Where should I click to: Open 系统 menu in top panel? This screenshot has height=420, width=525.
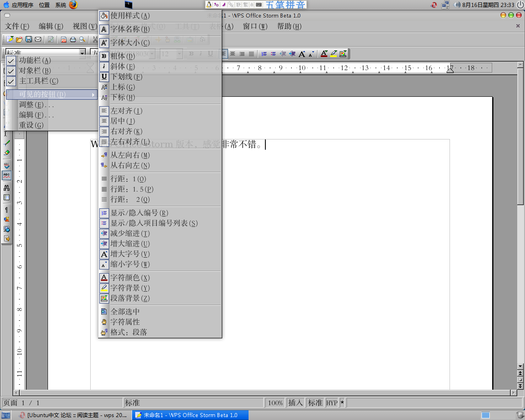(61, 5)
